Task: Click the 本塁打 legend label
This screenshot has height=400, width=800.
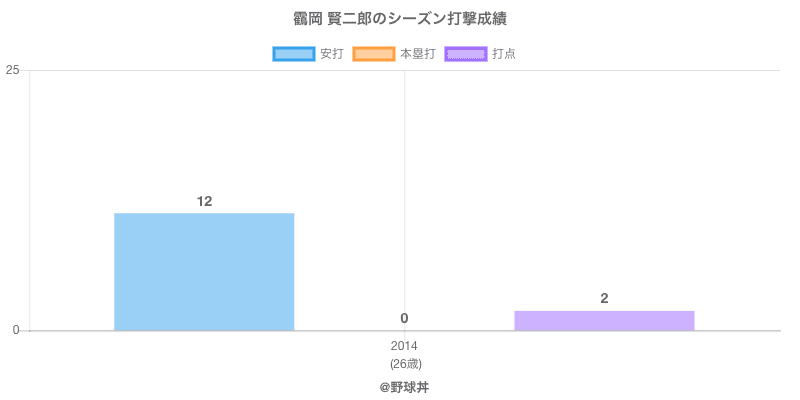Action: pos(417,54)
